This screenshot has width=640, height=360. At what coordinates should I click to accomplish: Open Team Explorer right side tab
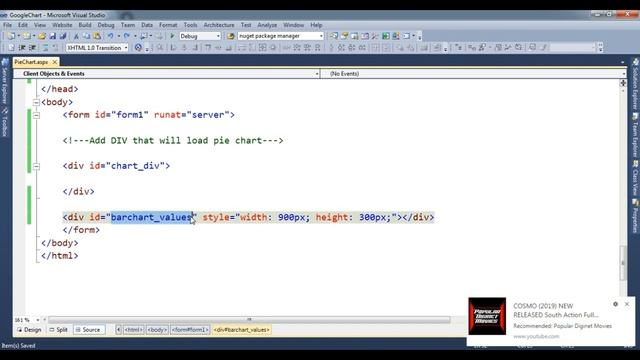[636, 136]
